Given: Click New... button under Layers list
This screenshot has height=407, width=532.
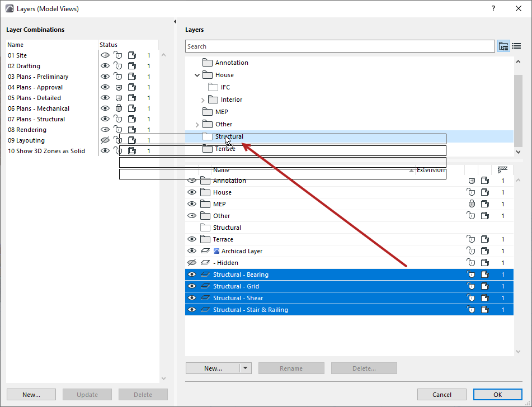Looking at the screenshot, I should click(213, 368).
